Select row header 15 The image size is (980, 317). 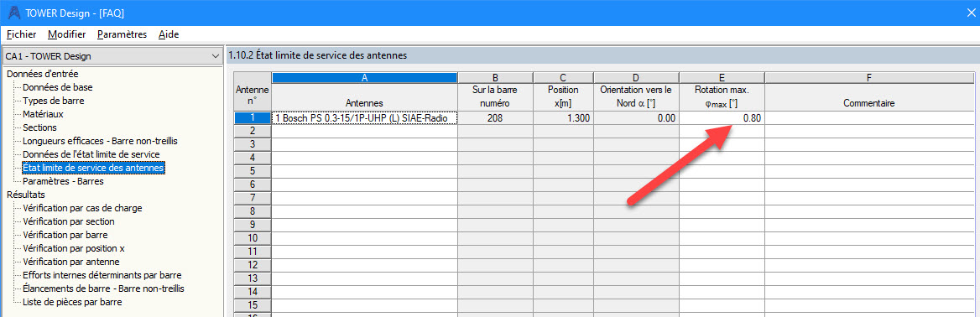(x=253, y=304)
